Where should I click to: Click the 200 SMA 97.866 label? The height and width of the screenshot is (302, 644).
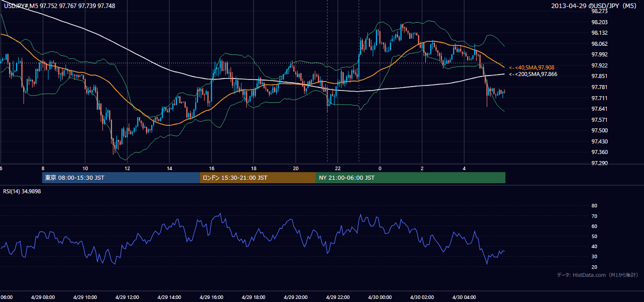point(534,74)
